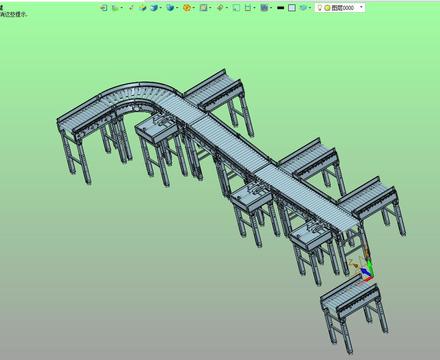The image size is (440, 360).
Task: Select the black line color swatch
Action: [x=281, y=8]
